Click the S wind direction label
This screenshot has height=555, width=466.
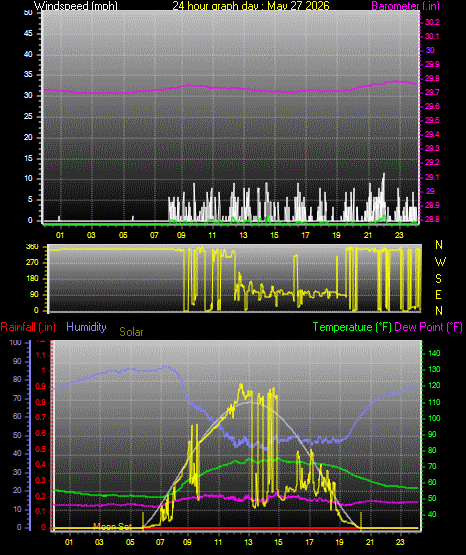click(438, 279)
